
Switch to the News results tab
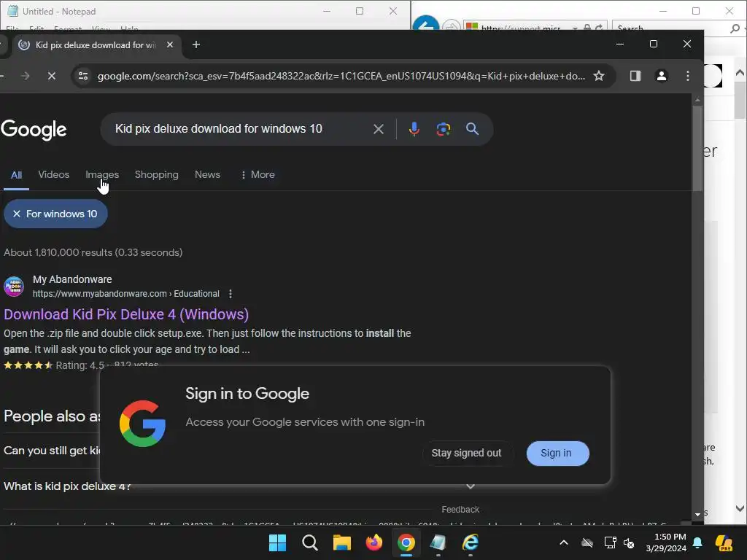(207, 175)
